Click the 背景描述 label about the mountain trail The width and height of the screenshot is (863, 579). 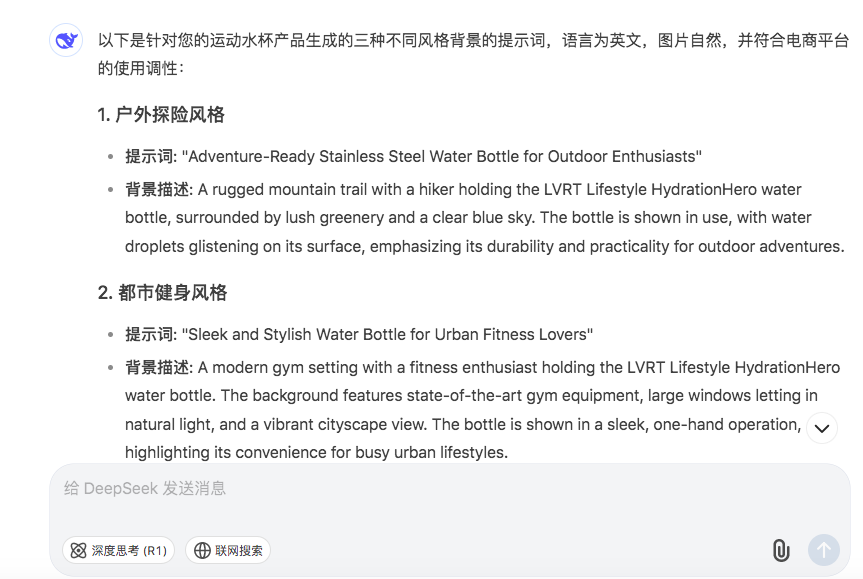click(157, 189)
